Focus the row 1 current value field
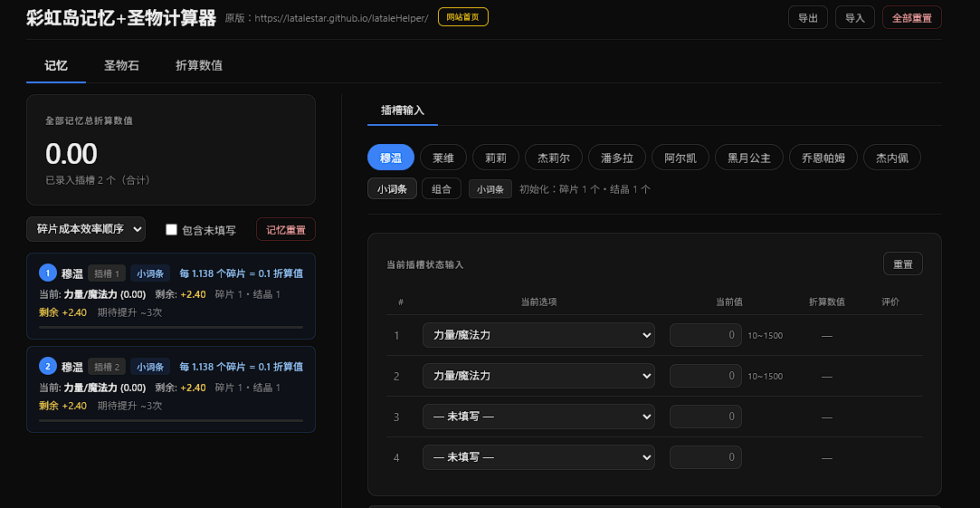Viewport: 980px width, 508px height. pyautogui.click(x=706, y=335)
